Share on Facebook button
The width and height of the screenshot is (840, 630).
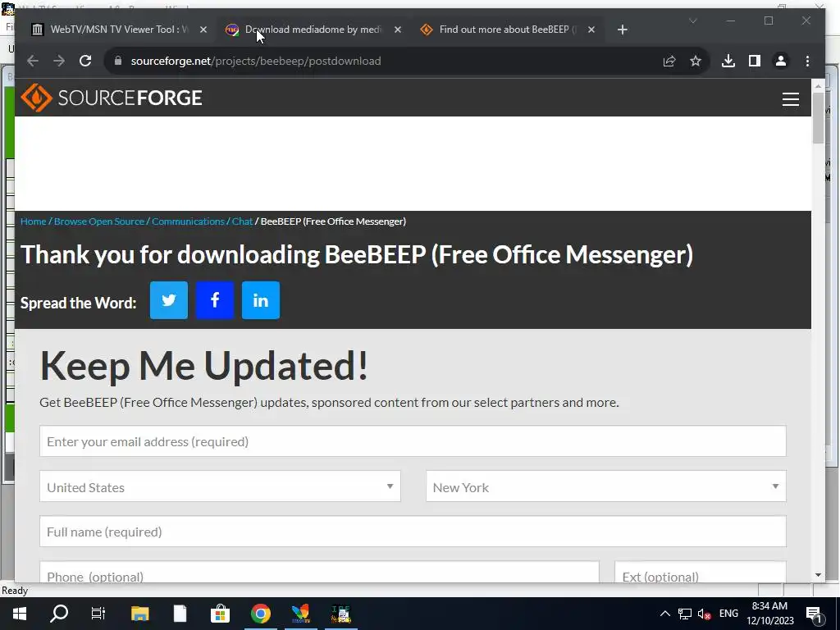pos(215,300)
